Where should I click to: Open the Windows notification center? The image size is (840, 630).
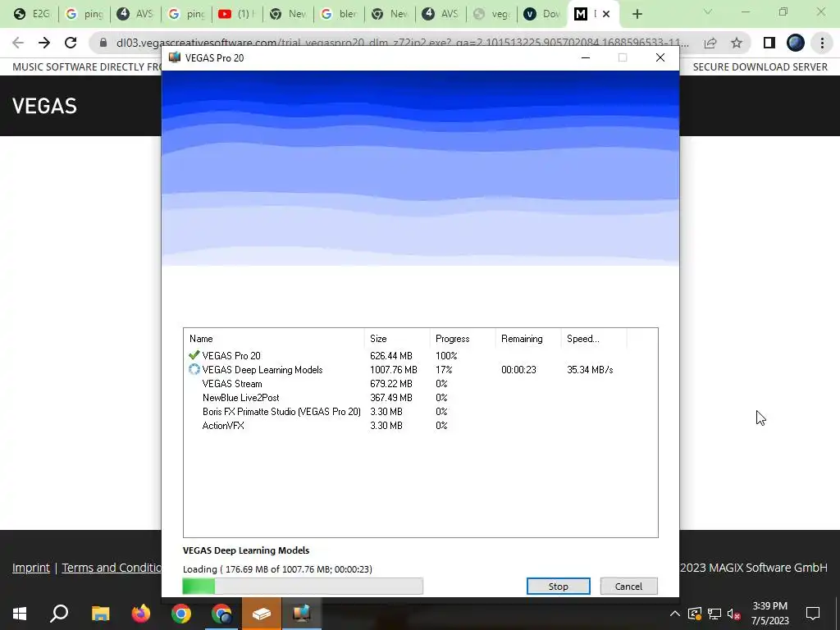click(813, 614)
